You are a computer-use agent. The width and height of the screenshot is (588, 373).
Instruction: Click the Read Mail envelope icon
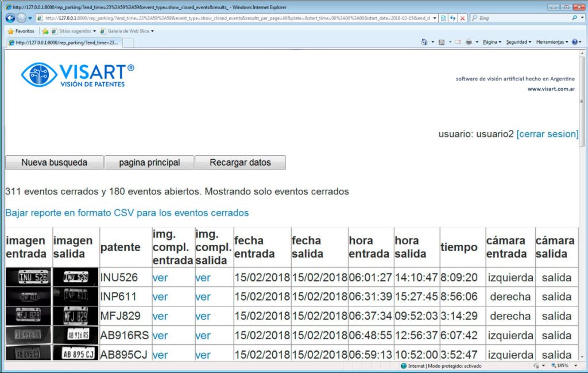[x=458, y=42]
